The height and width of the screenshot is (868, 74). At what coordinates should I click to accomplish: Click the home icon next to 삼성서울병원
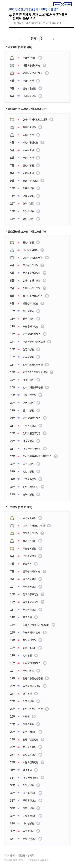click(x=40, y=88)
